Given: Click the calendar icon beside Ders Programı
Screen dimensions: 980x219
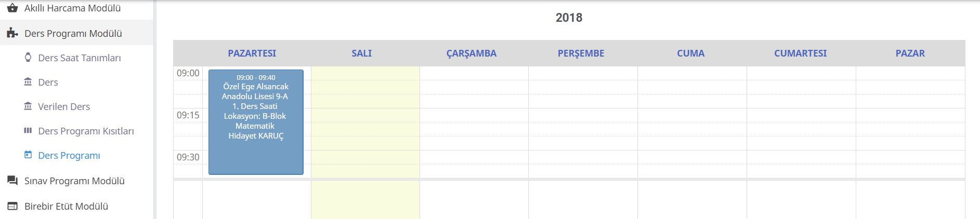Looking at the screenshot, I should coord(28,155).
